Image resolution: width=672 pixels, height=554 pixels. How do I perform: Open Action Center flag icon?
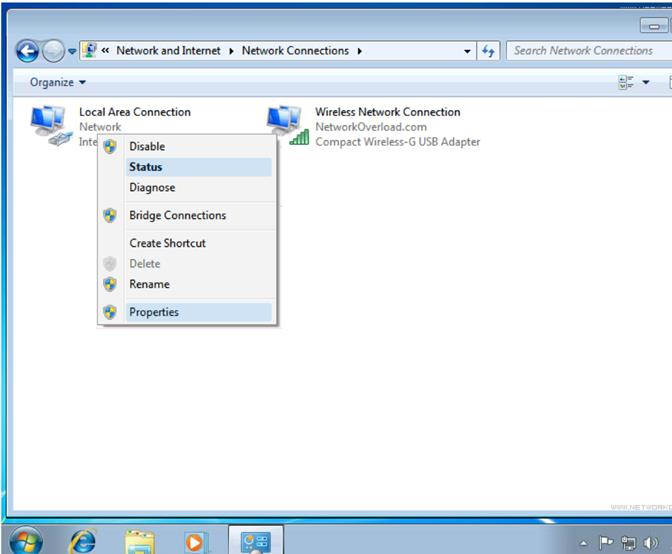click(606, 543)
